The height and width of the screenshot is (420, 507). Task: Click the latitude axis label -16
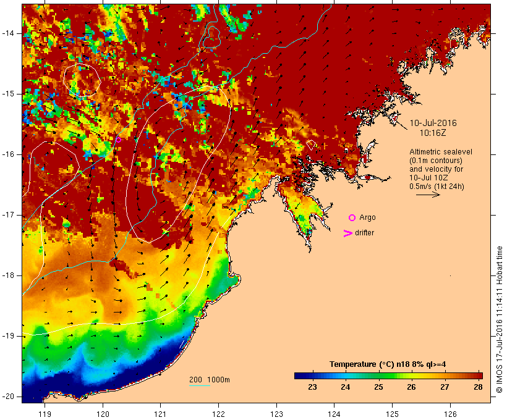tap(8, 154)
